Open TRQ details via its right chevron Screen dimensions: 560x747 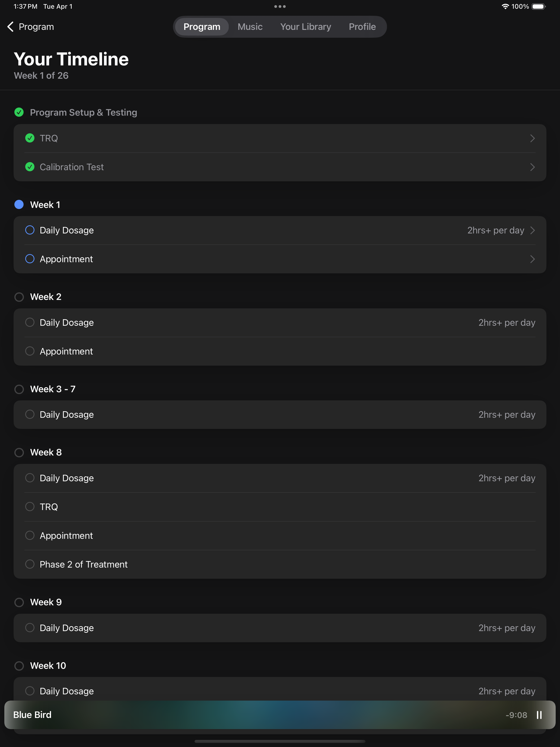pos(532,138)
